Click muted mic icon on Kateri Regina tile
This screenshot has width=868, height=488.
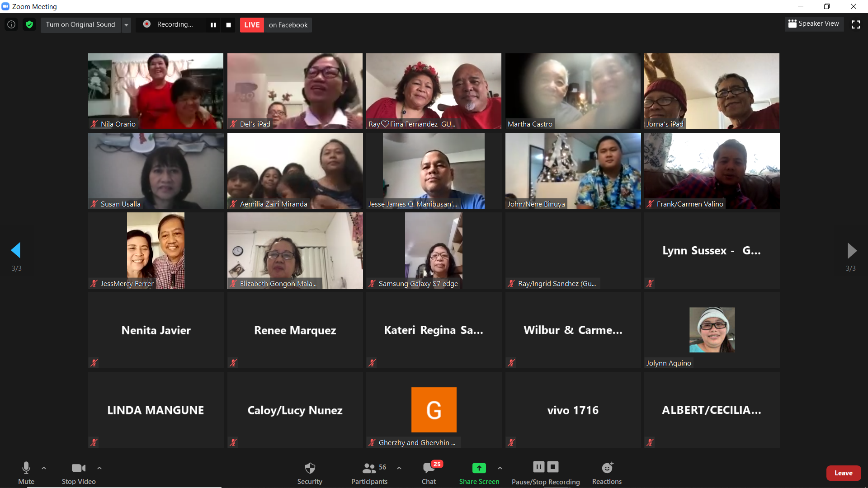pos(372,363)
